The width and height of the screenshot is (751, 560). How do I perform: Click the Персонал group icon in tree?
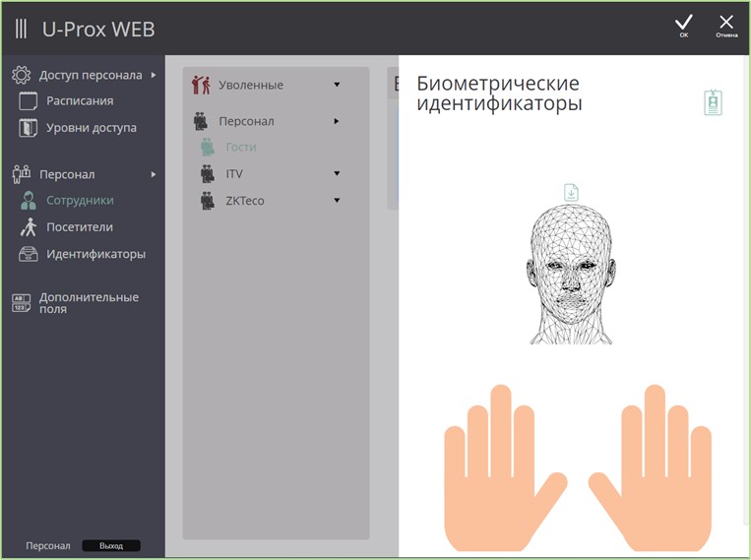coord(200,121)
